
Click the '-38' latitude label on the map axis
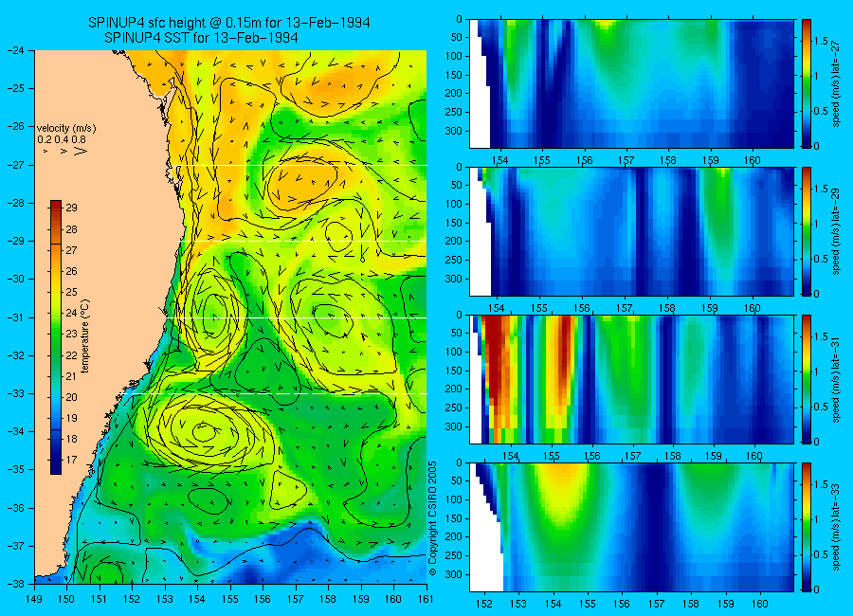(16, 584)
